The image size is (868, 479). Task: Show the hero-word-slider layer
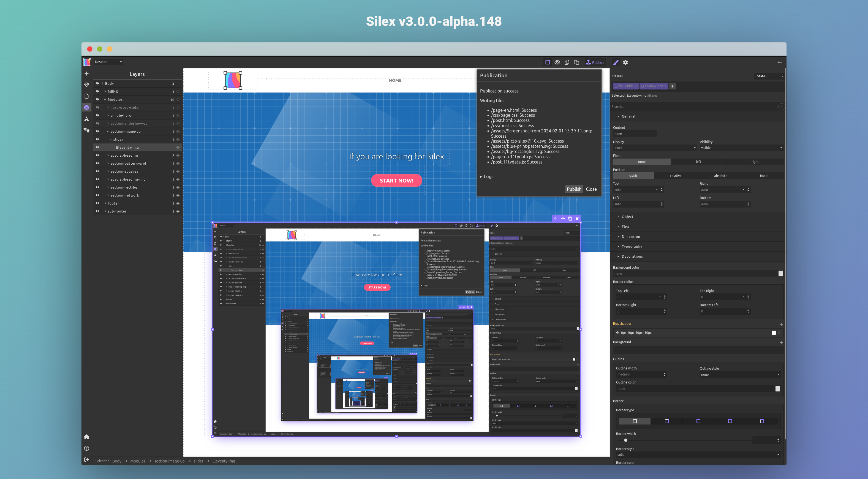point(97,107)
